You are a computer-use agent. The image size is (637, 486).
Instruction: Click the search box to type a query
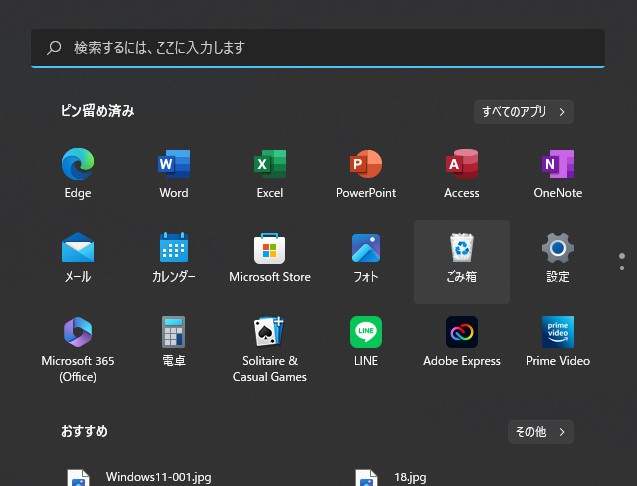tap(318, 48)
